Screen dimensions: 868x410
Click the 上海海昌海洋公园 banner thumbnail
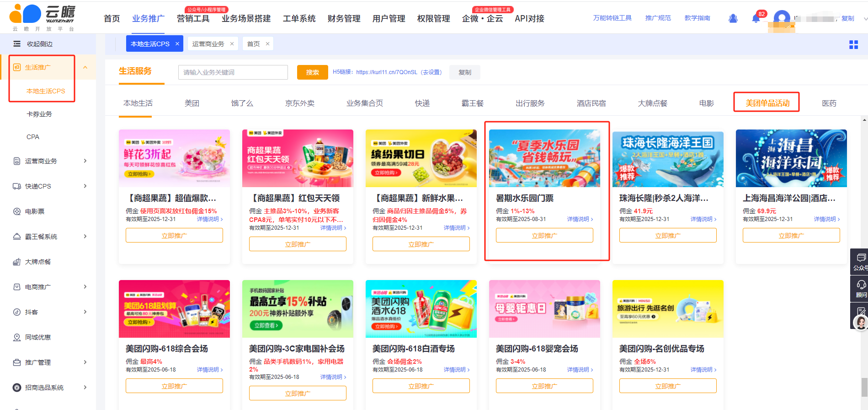pyautogui.click(x=791, y=158)
